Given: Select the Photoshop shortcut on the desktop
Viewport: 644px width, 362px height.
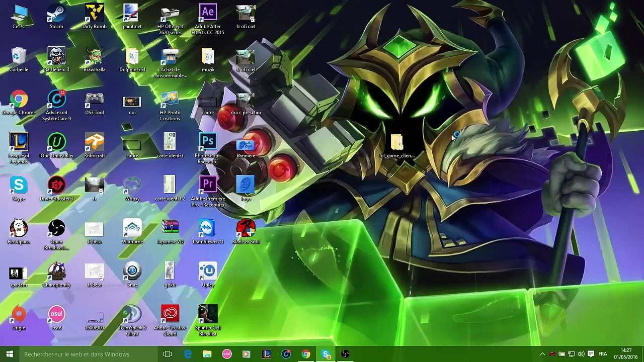Looking at the screenshot, I should tap(208, 148).
